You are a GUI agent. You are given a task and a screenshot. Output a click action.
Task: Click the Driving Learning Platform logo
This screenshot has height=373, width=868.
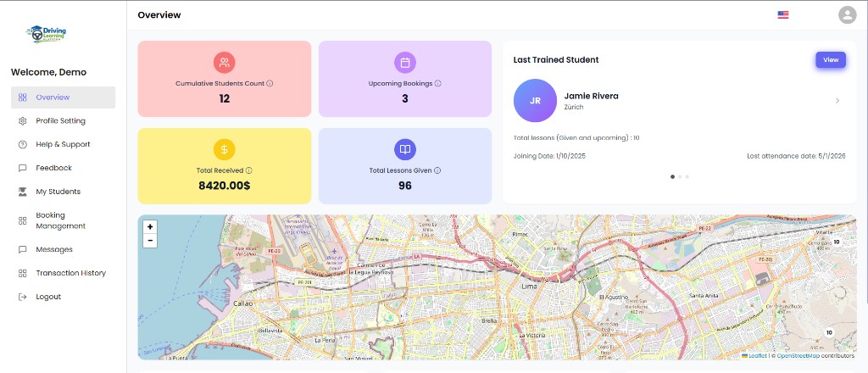click(46, 34)
